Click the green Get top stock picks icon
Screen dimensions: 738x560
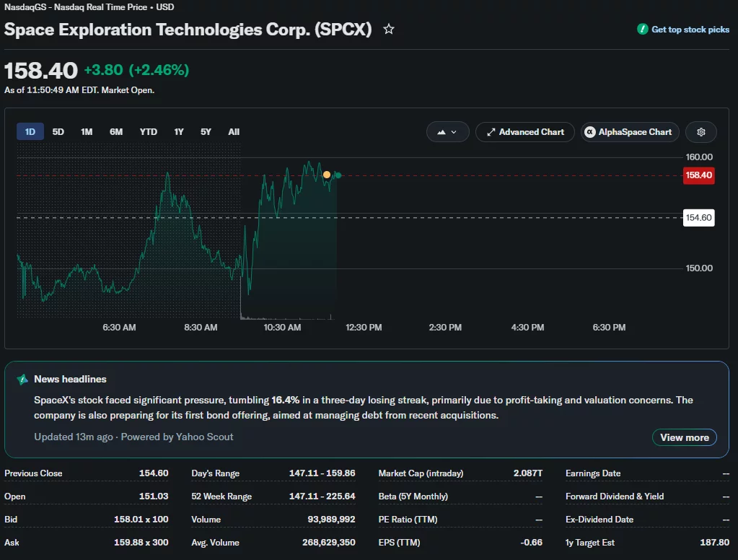coord(643,29)
